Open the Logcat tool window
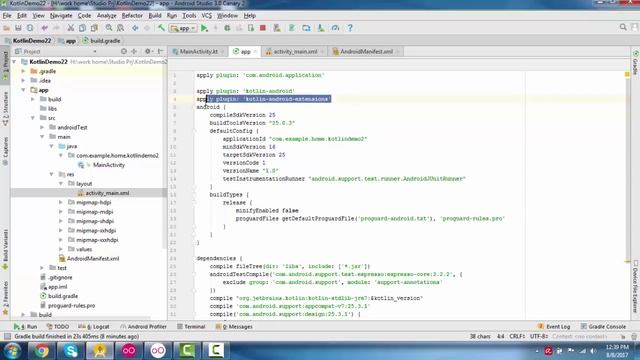Viewport: 640px width, 360px height. tap(94, 327)
